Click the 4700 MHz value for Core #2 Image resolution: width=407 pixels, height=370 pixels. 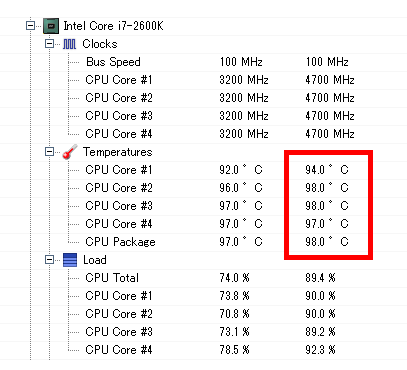(330, 98)
